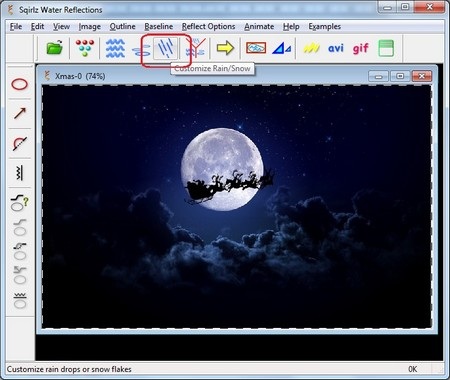Click the framed water preview icon
This screenshot has height=380, width=450.
[x=256, y=48]
